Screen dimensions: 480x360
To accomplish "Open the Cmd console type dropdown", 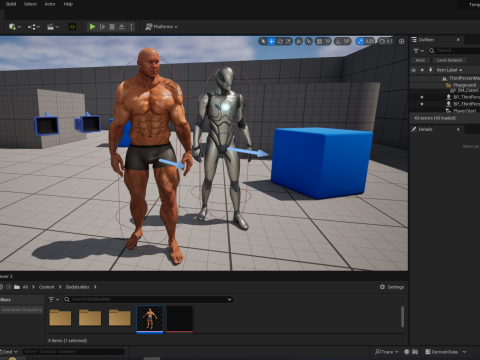I will 9,352.
